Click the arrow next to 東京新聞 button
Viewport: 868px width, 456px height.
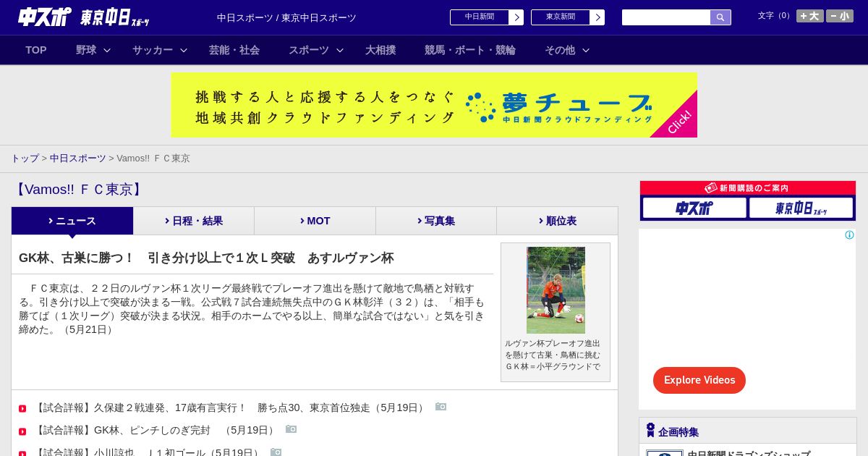click(x=597, y=17)
